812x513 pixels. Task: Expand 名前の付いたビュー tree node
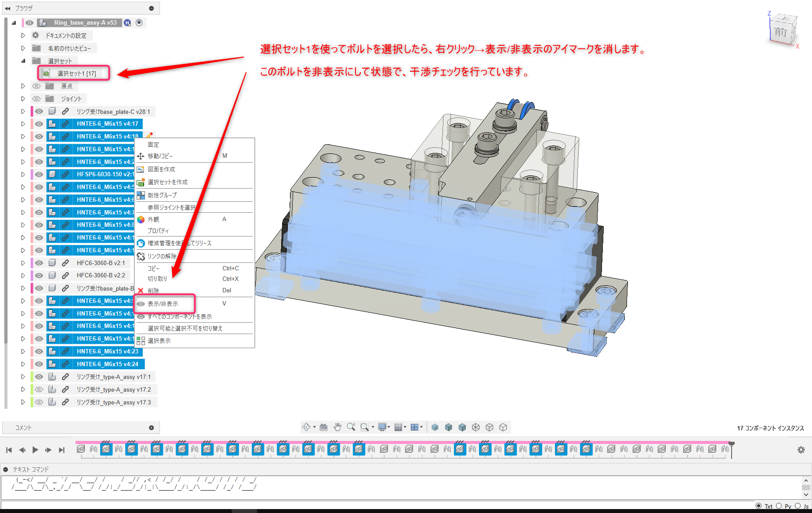pyautogui.click(x=23, y=48)
